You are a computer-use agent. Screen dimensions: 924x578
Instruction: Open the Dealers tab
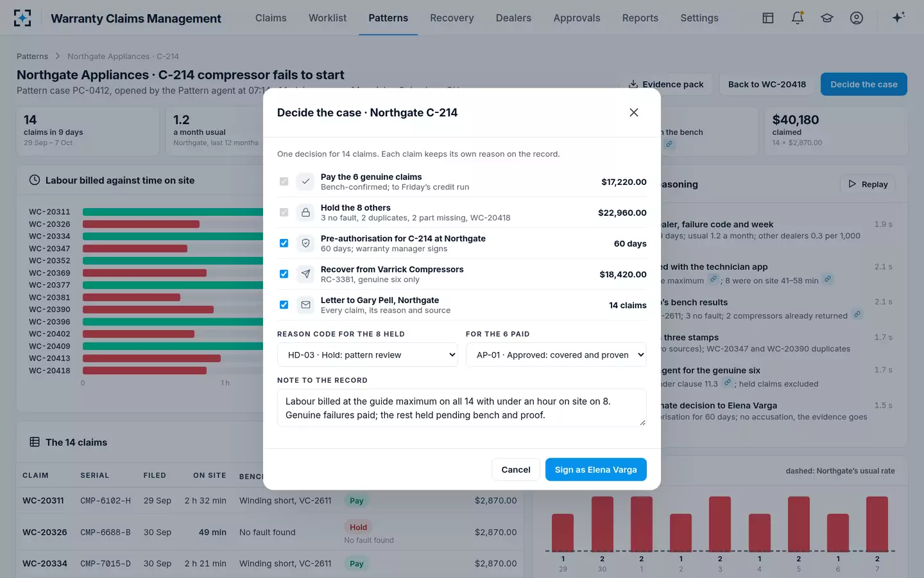coord(513,18)
